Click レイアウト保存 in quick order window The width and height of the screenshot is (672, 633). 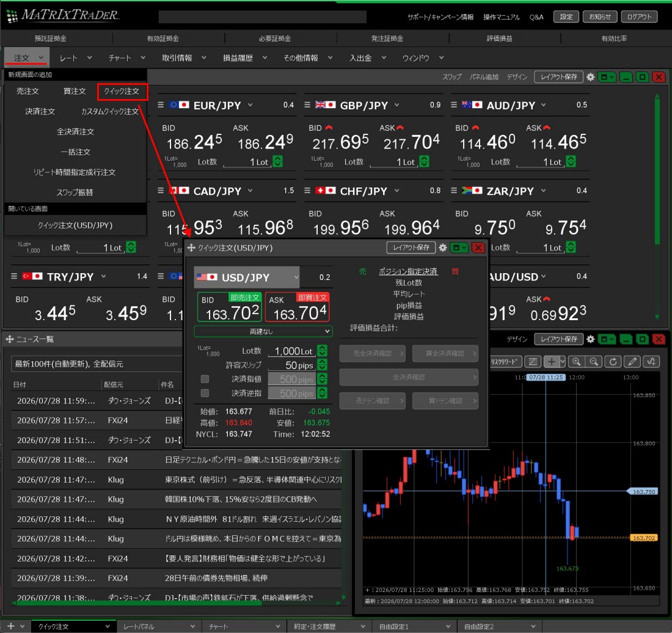(x=411, y=247)
